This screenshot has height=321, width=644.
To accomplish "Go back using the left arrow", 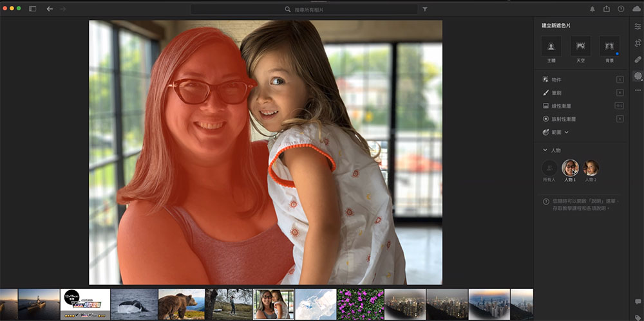I will [x=50, y=9].
